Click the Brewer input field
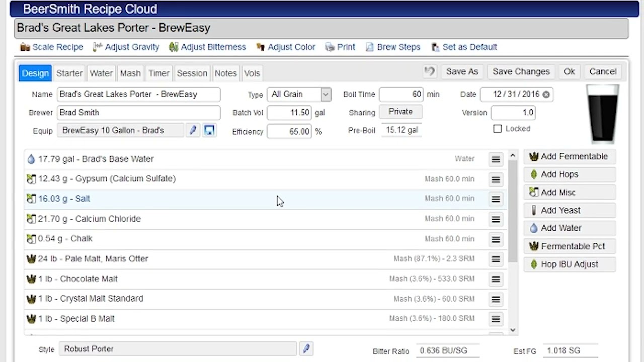 [138, 113]
